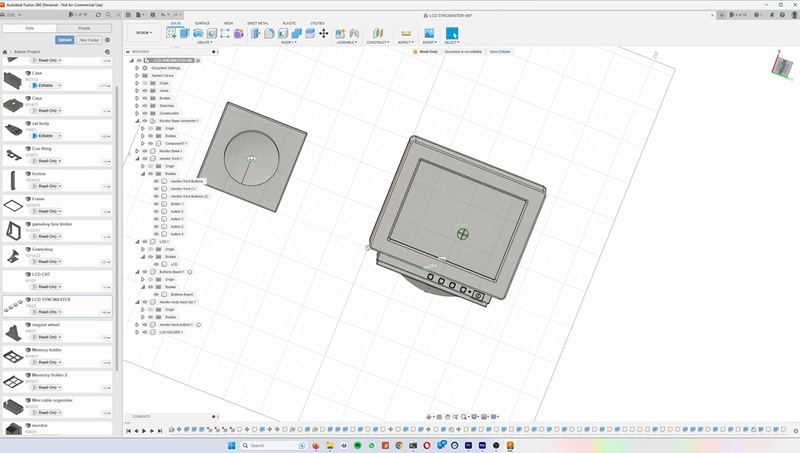This screenshot has width=800, height=453.
Task: Click the Insert image icon in toolbar
Action: (x=429, y=33)
